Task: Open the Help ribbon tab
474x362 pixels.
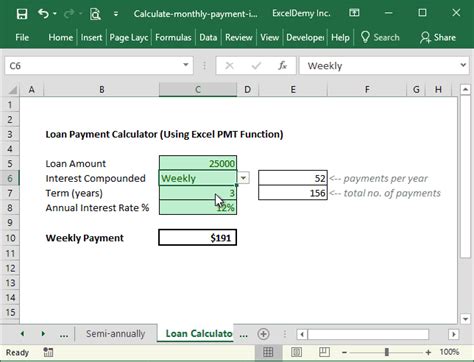Action: (340, 37)
